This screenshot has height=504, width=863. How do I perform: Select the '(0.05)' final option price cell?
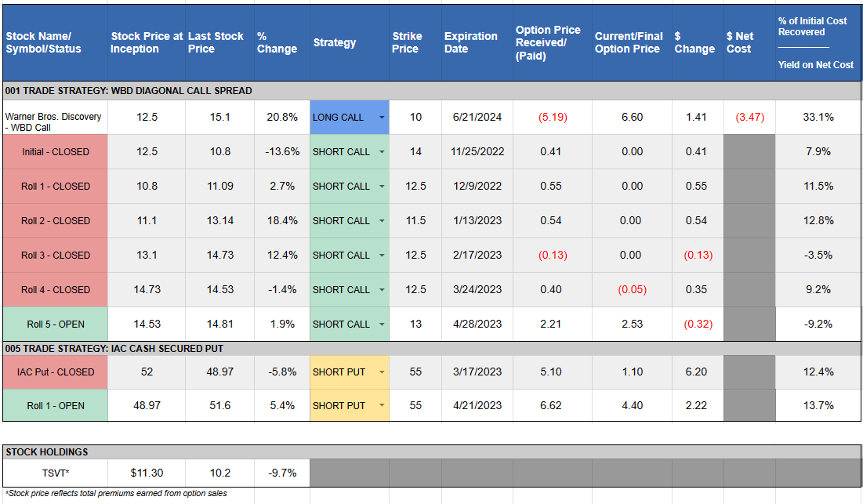[632, 290]
